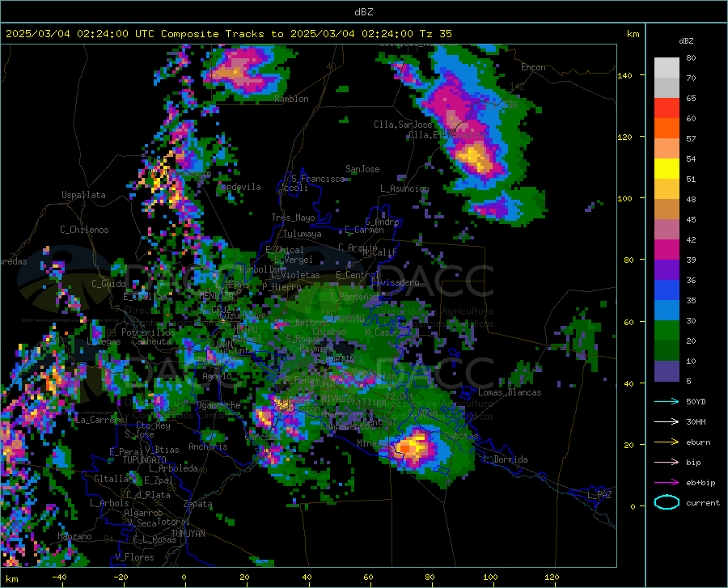
Task: Click the Lomas_Blancas place label
Action: [510, 392]
